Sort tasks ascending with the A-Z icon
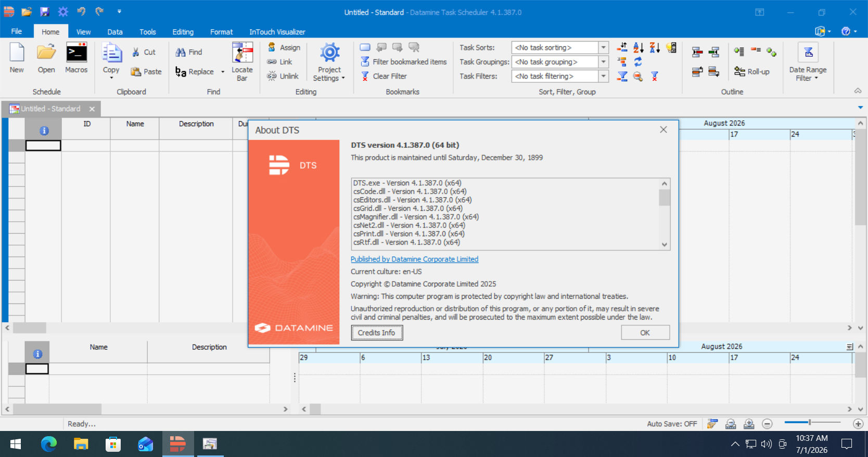 639,47
